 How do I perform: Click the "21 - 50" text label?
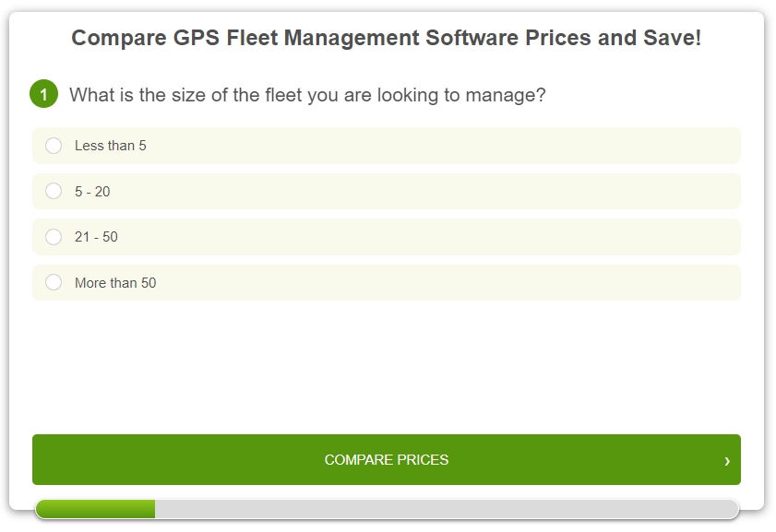96,236
